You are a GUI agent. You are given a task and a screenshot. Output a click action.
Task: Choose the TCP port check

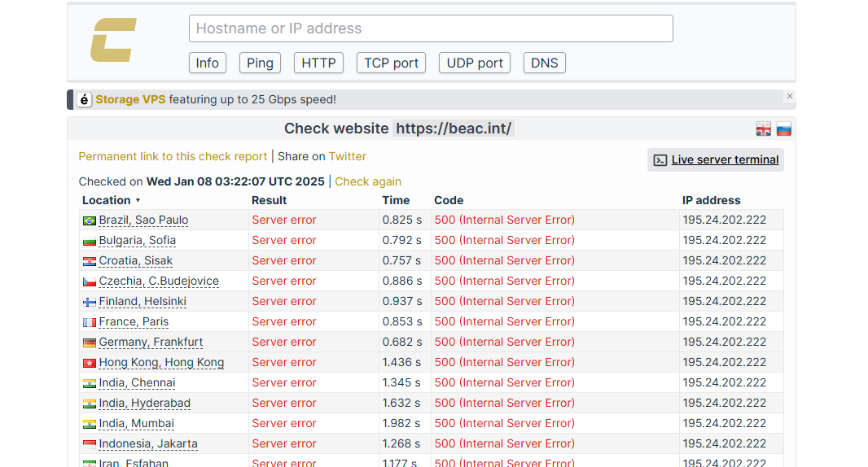click(x=391, y=63)
